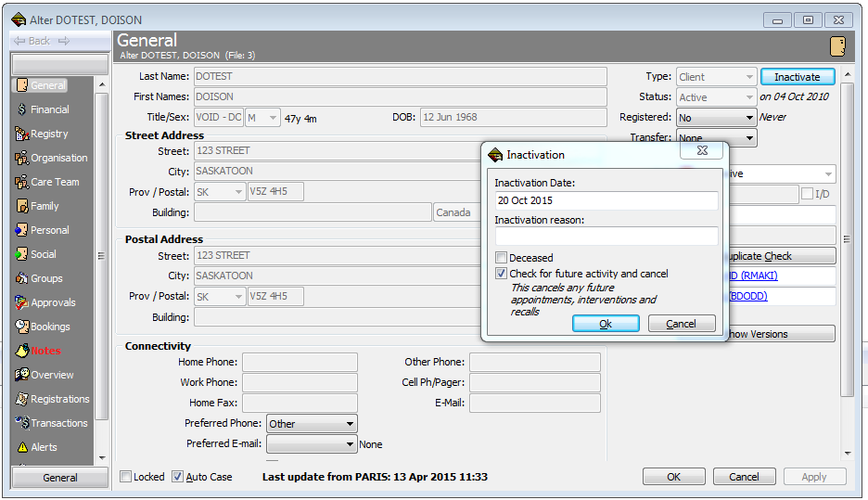Screen dimensions: 868x500
Task: Click the General button below the sidebar
Action: (60, 478)
